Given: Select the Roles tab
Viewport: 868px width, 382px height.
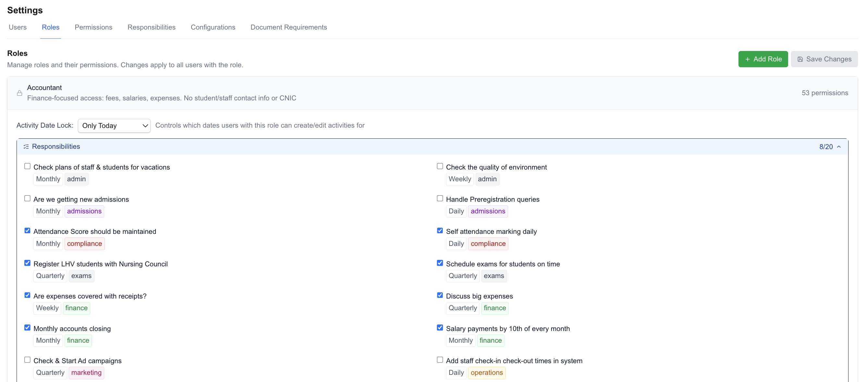Looking at the screenshot, I should coord(51,27).
